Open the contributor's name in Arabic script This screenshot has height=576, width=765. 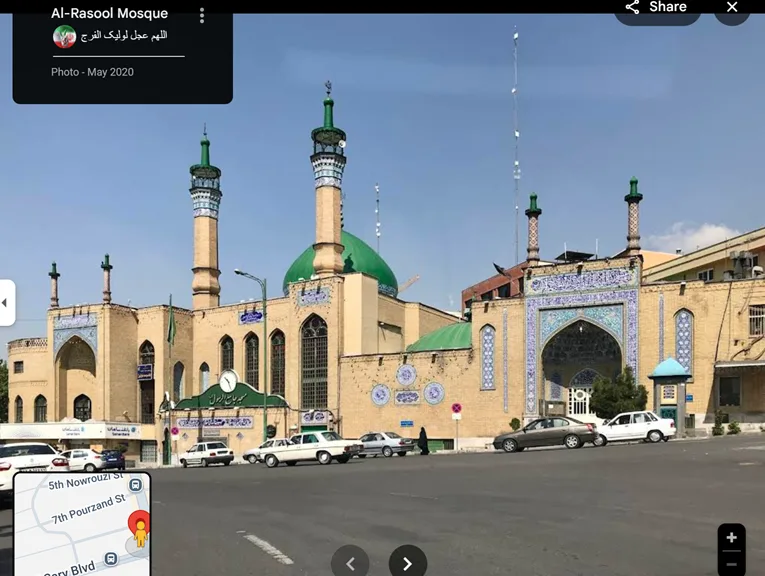(x=124, y=36)
